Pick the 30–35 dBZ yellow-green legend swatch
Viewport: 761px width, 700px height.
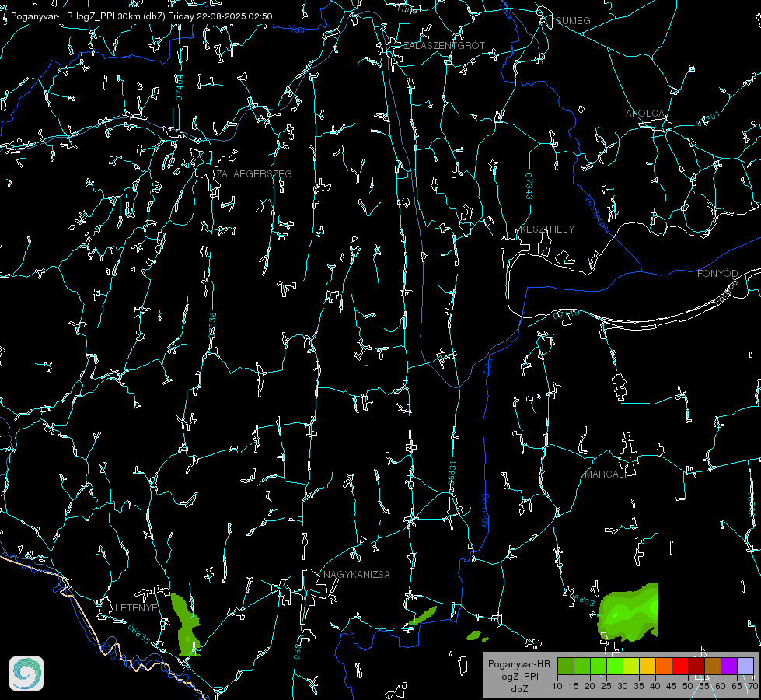click(x=631, y=666)
